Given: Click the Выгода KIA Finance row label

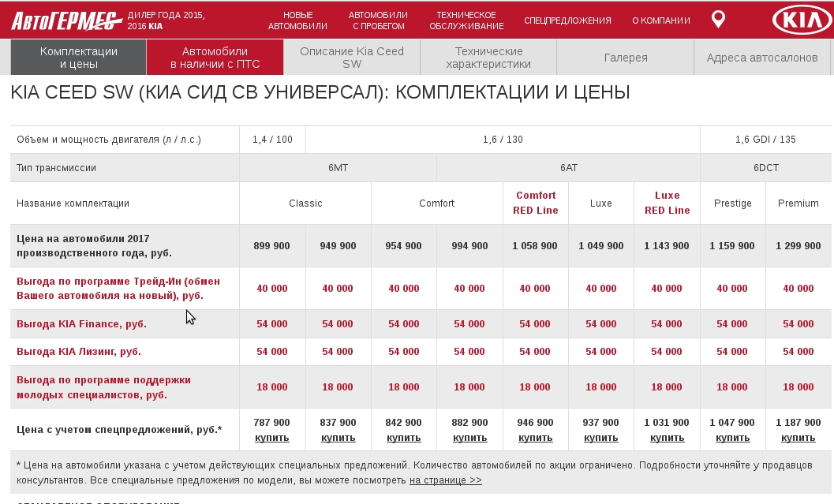Looking at the screenshot, I should click(x=81, y=323).
